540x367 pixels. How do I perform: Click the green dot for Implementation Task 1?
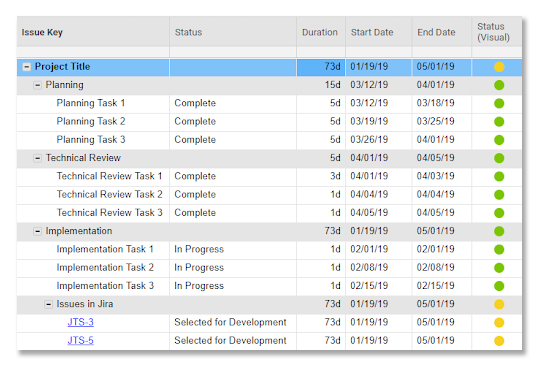[x=499, y=249]
